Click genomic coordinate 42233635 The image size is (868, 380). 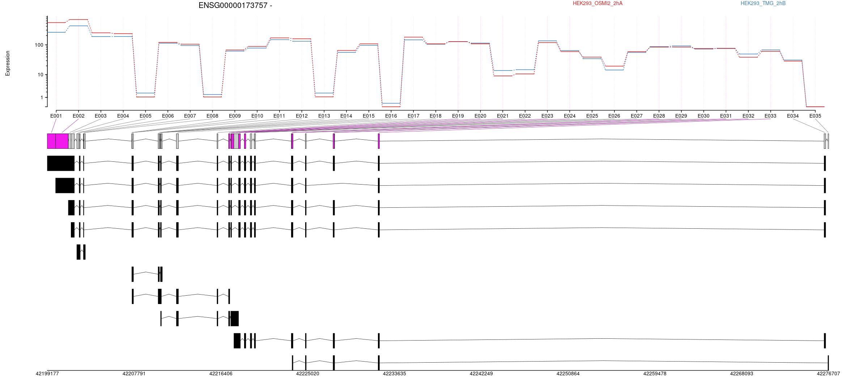pyautogui.click(x=394, y=373)
